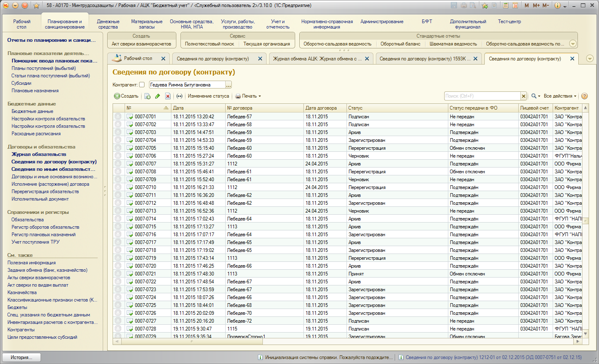Toggle the Контрагент filter checkbox

click(142, 85)
